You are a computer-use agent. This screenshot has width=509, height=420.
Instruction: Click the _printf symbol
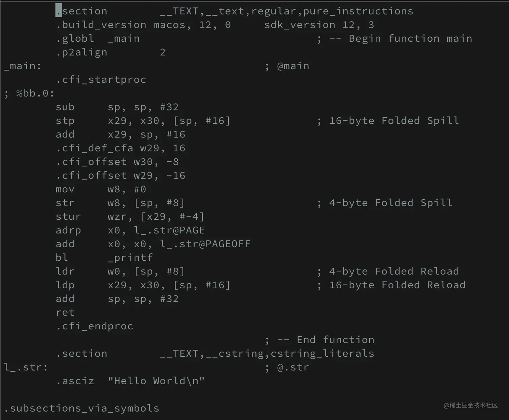[x=130, y=258]
